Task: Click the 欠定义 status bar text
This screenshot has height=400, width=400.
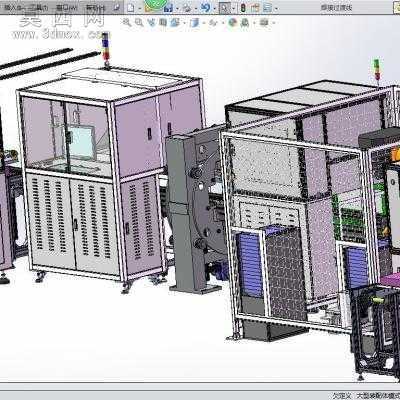Action: [343, 395]
